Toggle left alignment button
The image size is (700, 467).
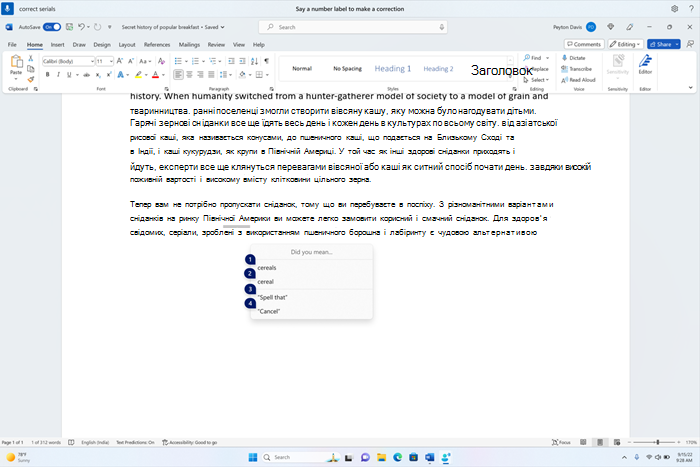point(178,75)
